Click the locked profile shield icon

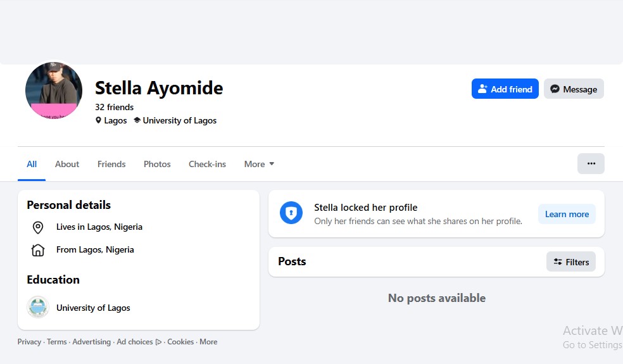(291, 213)
